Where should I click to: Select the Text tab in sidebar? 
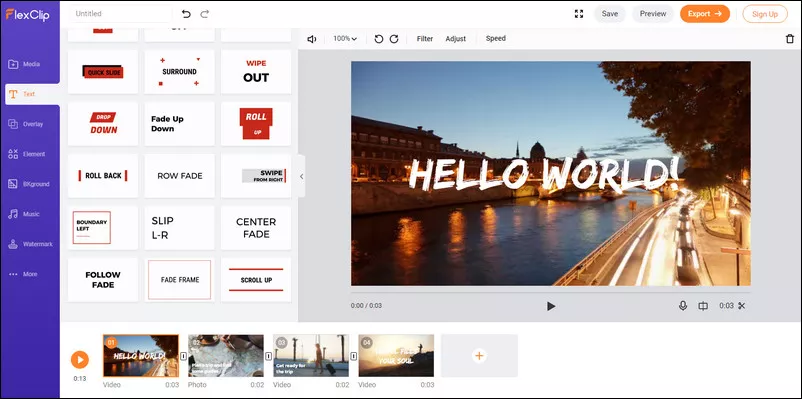point(32,94)
